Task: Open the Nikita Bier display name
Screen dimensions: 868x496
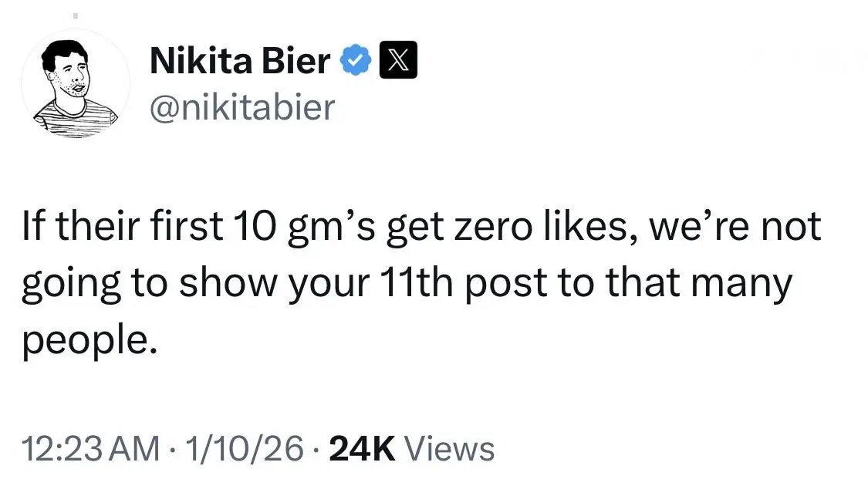Action: [x=240, y=62]
